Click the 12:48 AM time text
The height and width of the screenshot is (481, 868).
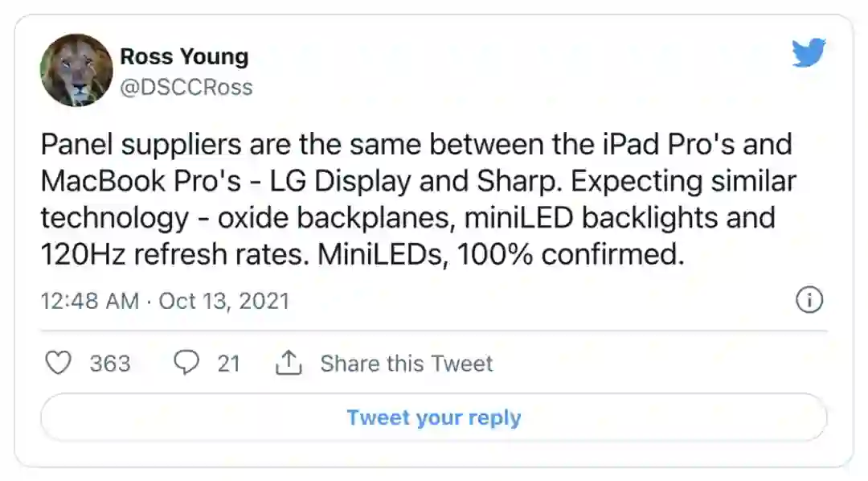[x=90, y=301]
